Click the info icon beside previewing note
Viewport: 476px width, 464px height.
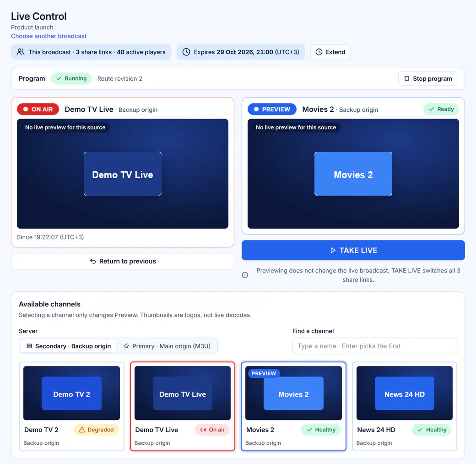coord(245,275)
